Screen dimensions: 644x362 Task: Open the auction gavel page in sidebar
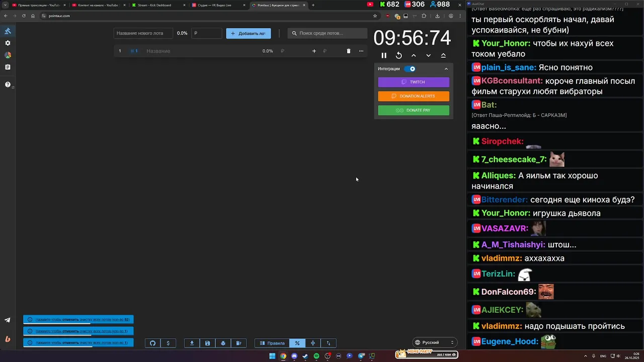[8, 31]
